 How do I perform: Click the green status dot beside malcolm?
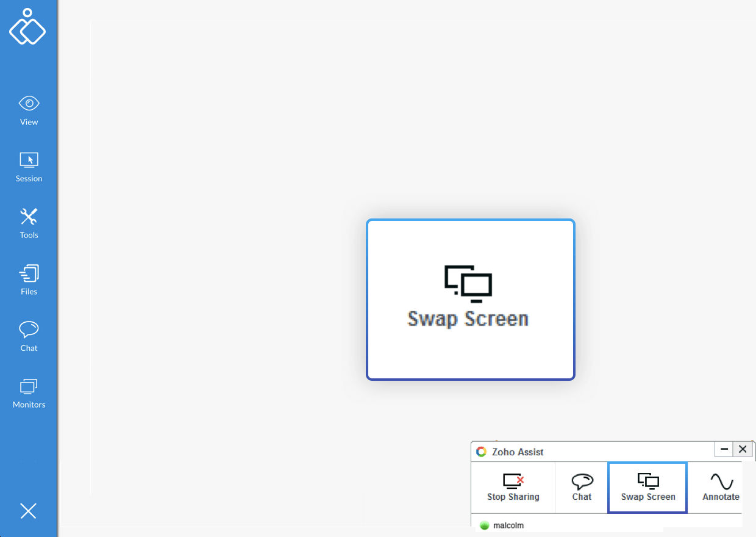point(485,525)
